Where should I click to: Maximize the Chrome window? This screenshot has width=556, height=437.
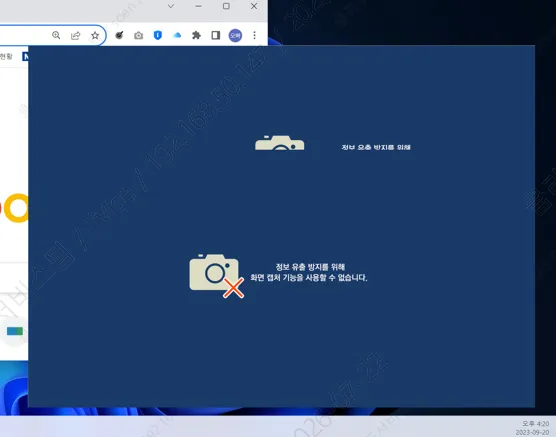(226, 6)
